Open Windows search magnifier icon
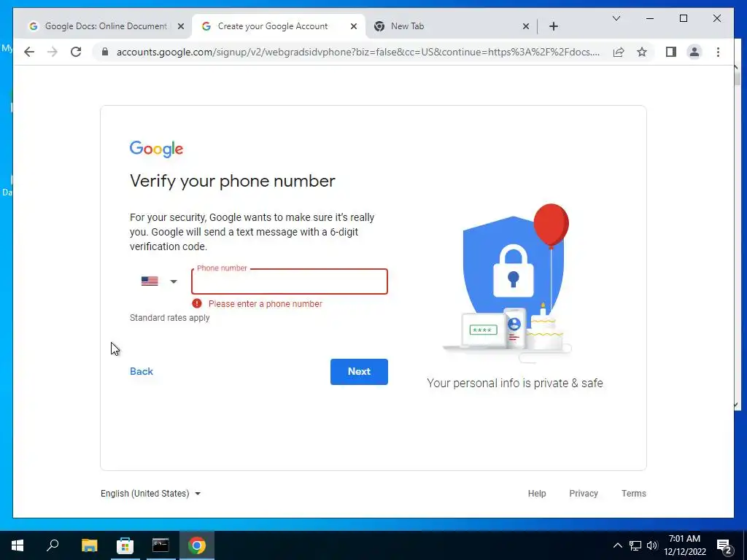 tap(53, 545)
